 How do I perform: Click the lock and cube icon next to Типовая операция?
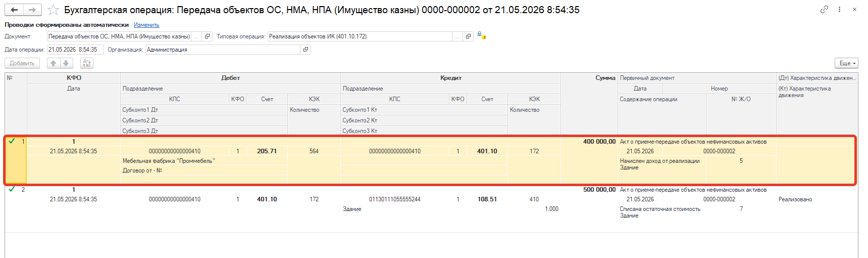[482, 36]
